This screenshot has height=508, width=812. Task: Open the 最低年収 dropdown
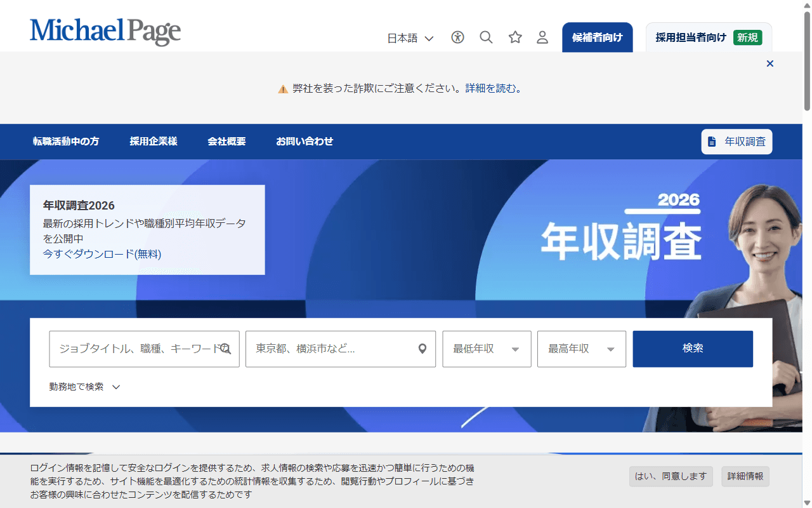[x=487, y=349]
